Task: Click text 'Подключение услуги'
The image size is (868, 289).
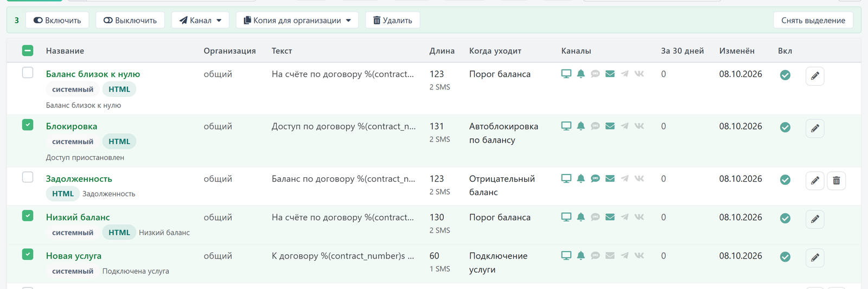Action: [498, 262]
